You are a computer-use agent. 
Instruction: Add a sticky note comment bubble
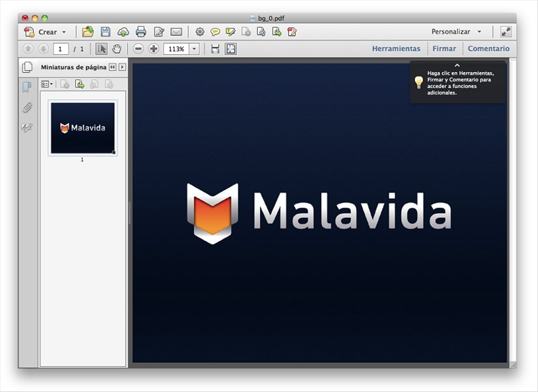215,32
